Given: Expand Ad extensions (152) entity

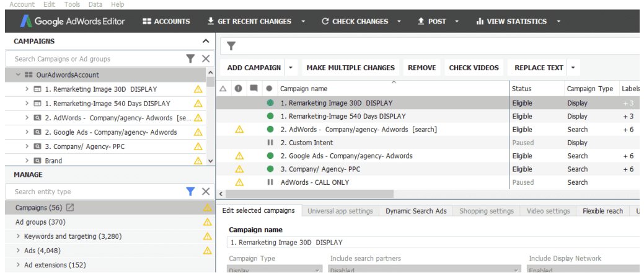Looking at the screenshot, I should click(18, 265).
